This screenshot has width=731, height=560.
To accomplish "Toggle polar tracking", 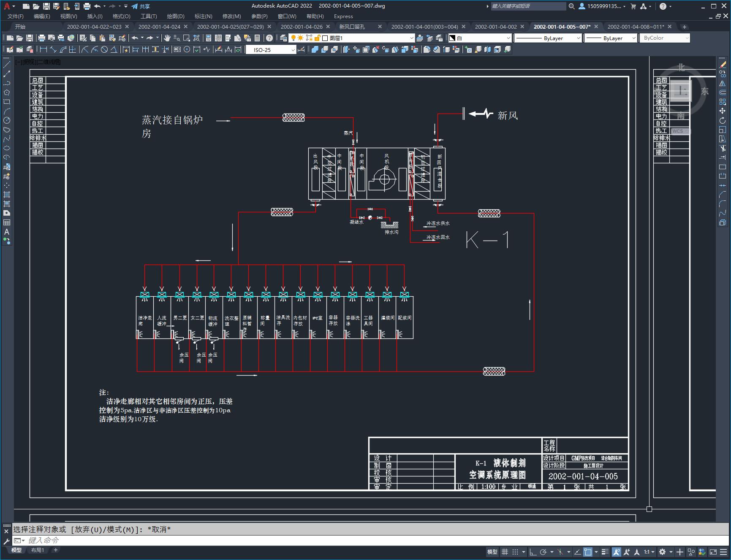I will point(543,552).
